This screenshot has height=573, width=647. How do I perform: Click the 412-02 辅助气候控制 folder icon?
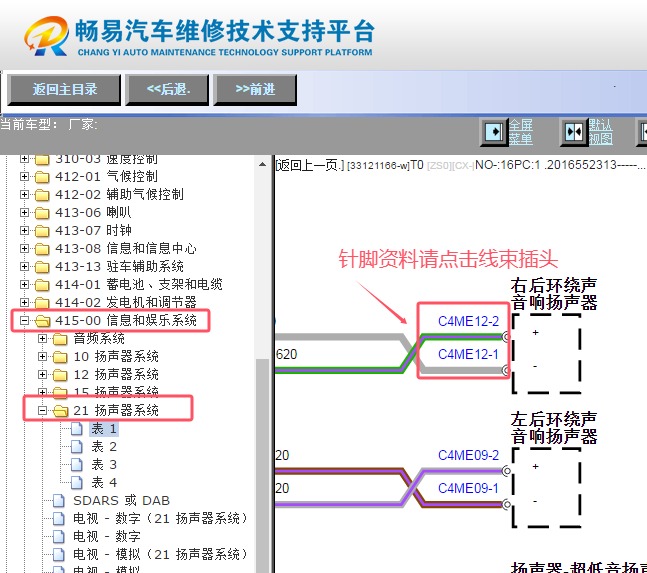click(x=42, y=195)
